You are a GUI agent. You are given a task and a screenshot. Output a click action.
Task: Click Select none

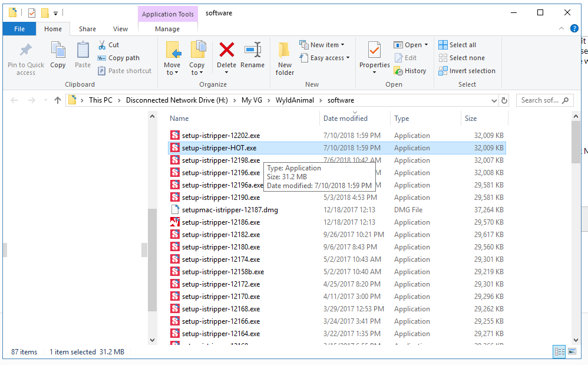coord(462,58)
